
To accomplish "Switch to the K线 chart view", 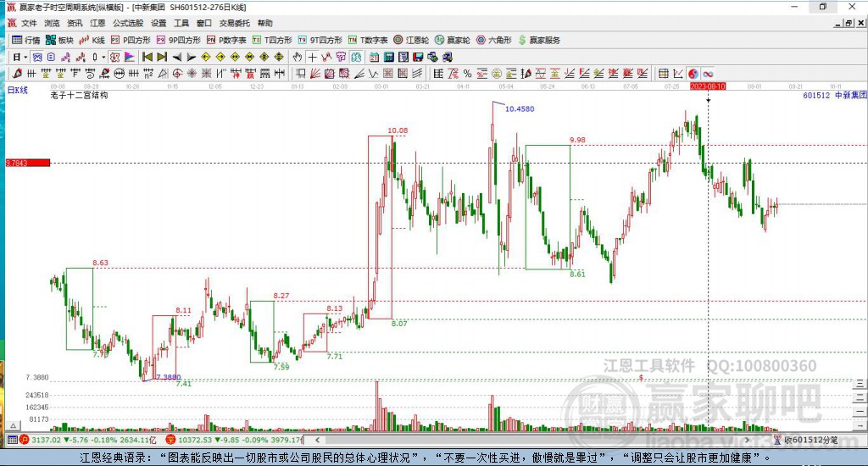I will pyautogui.click(x=92, y=40).
